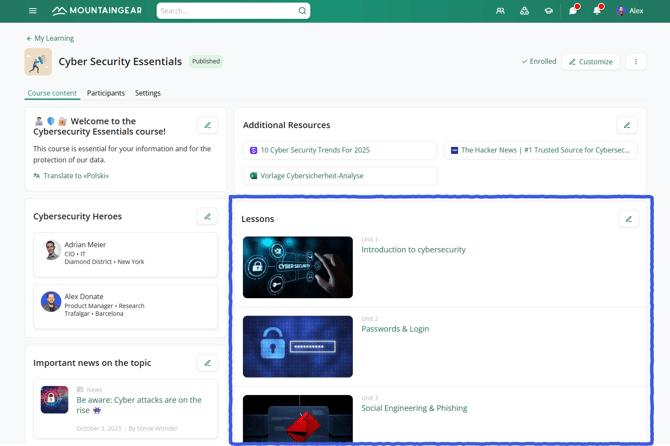This screenshot has width=670, height=446.
Task: Edit the Lessons section
Action: click(628, 219)
